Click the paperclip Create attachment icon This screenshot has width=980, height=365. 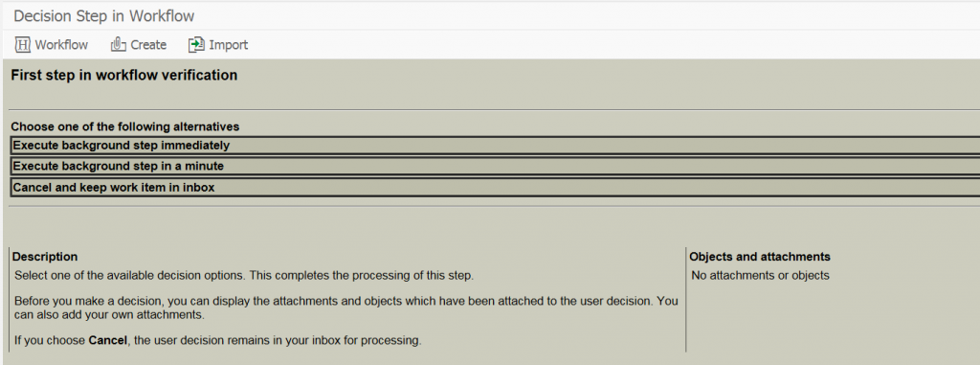click(118, 44)
